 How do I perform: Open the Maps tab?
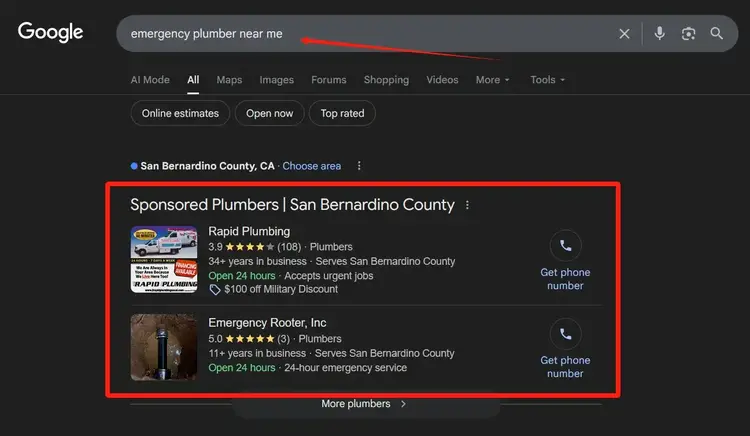229,80
